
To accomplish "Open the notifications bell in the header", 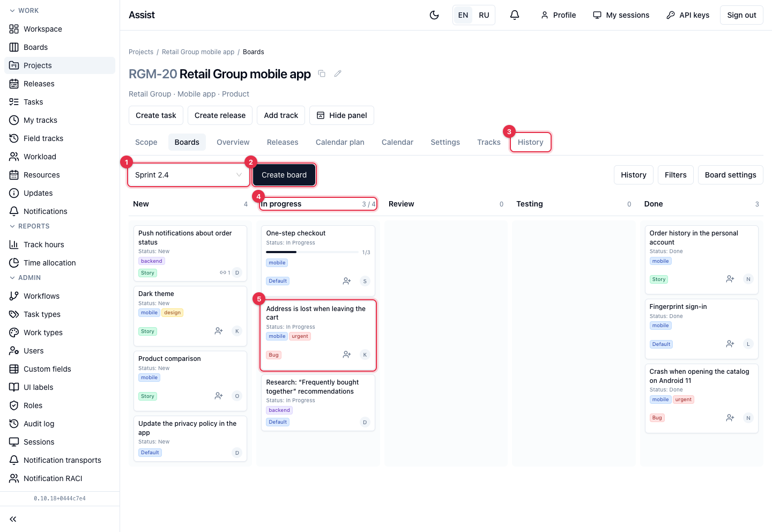I will point(515,15).
